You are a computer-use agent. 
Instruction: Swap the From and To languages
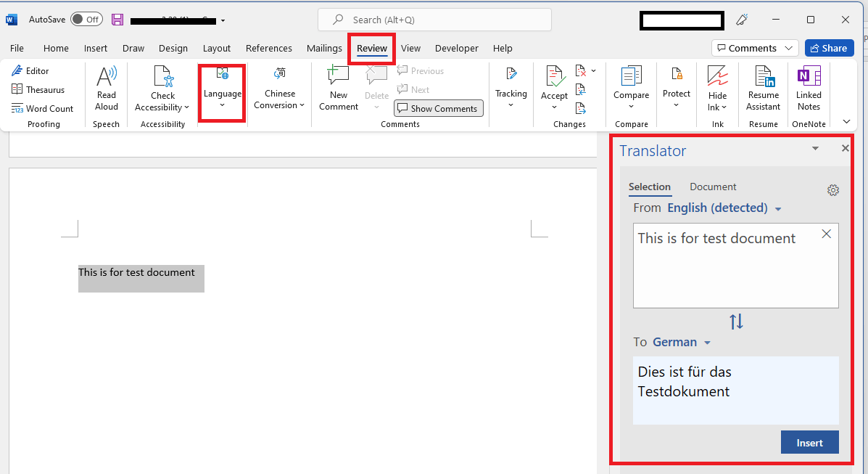[x=736, y=322]
